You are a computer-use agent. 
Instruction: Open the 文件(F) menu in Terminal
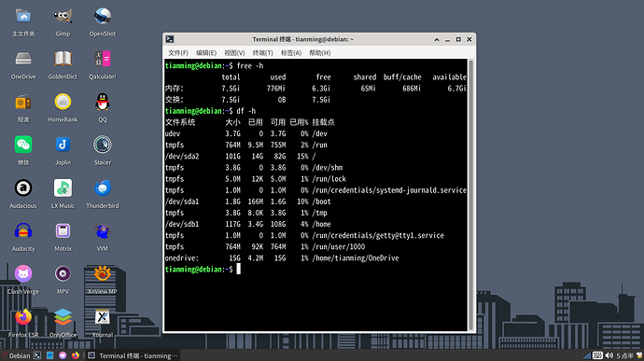178,52
